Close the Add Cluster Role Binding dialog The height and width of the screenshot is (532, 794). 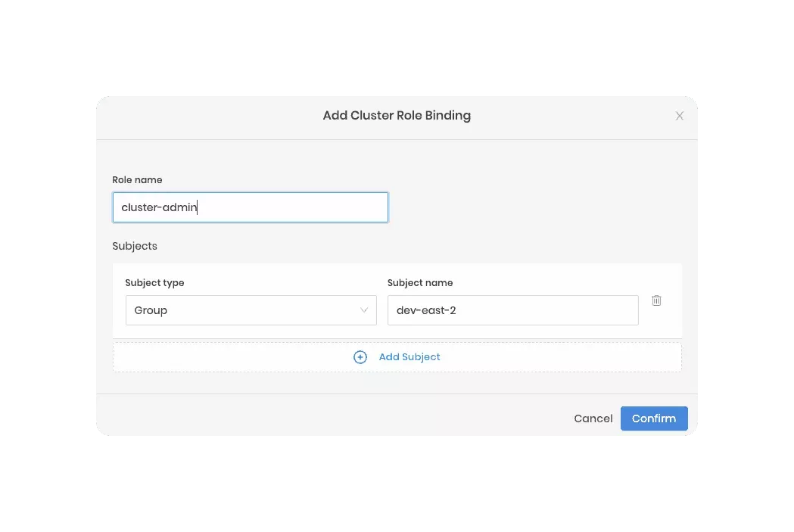point(679,116)
